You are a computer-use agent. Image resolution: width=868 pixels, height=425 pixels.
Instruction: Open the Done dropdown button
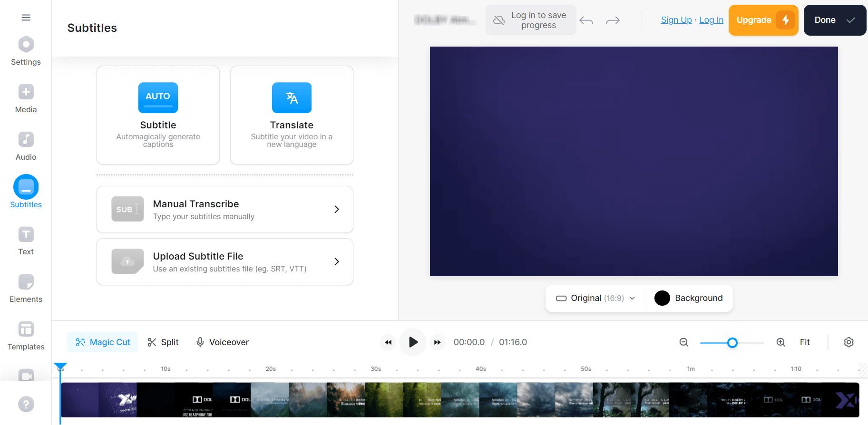tap(835, 20)
